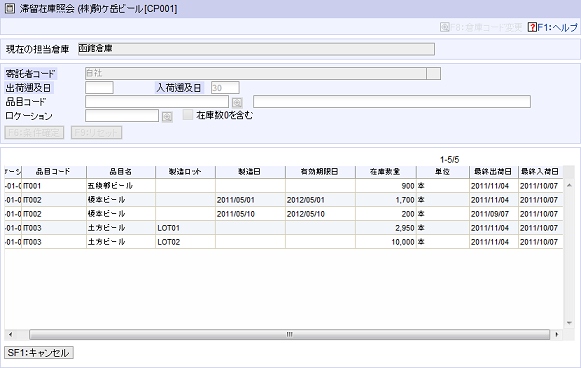Focus the 出荷遡及日 input field
581x368 pixels.
[x=99, y=88]
